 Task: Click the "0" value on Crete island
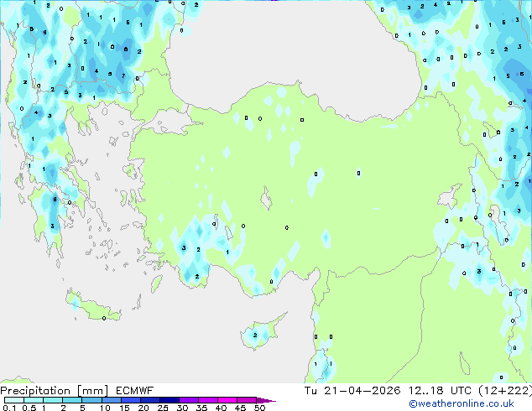(104, 318)
